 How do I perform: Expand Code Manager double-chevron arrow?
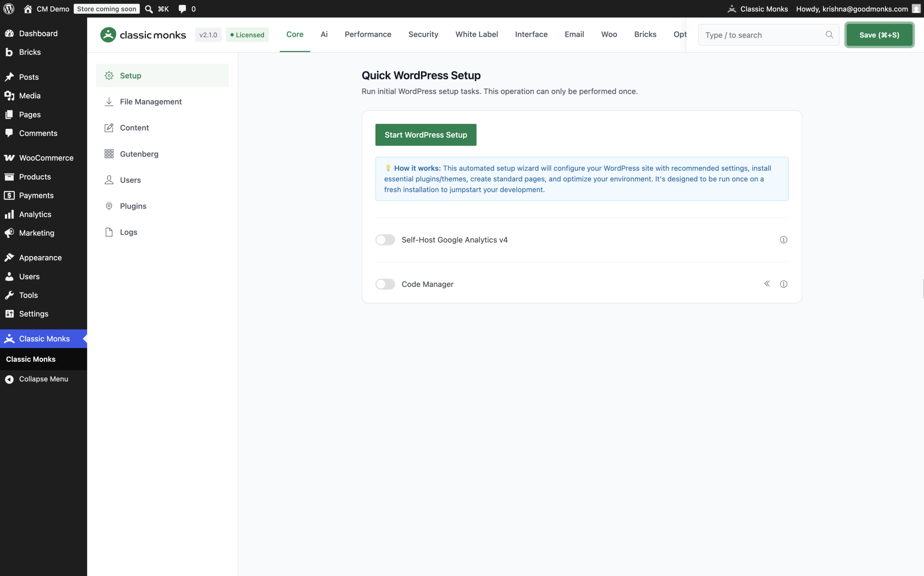[767, 283]
